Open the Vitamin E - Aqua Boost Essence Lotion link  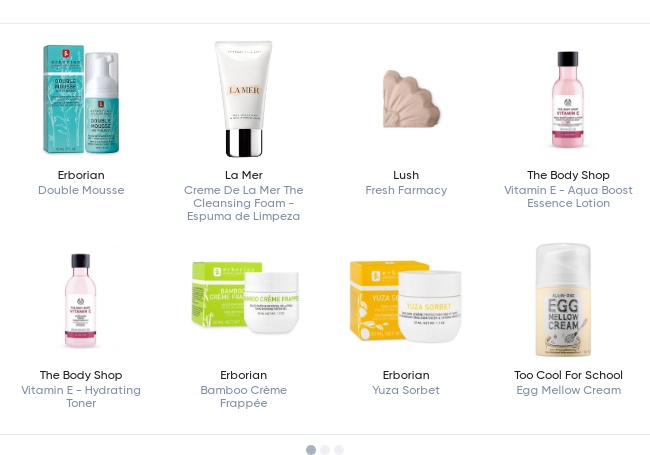(x=568, y=196)
